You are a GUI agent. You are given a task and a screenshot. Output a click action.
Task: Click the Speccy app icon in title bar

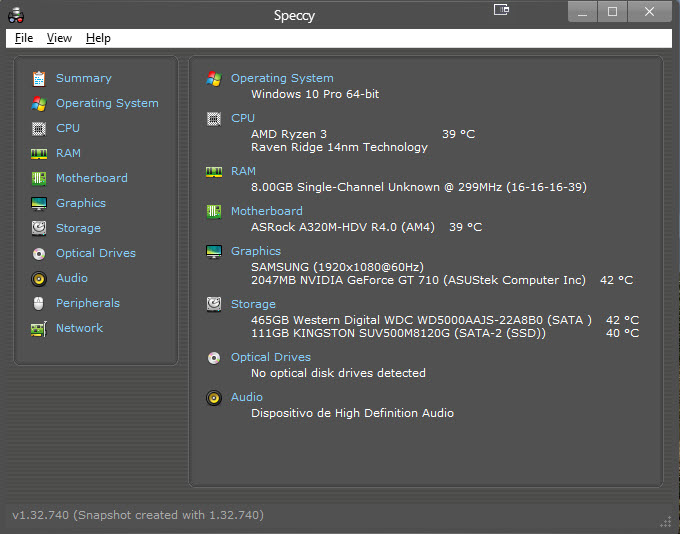16,16
